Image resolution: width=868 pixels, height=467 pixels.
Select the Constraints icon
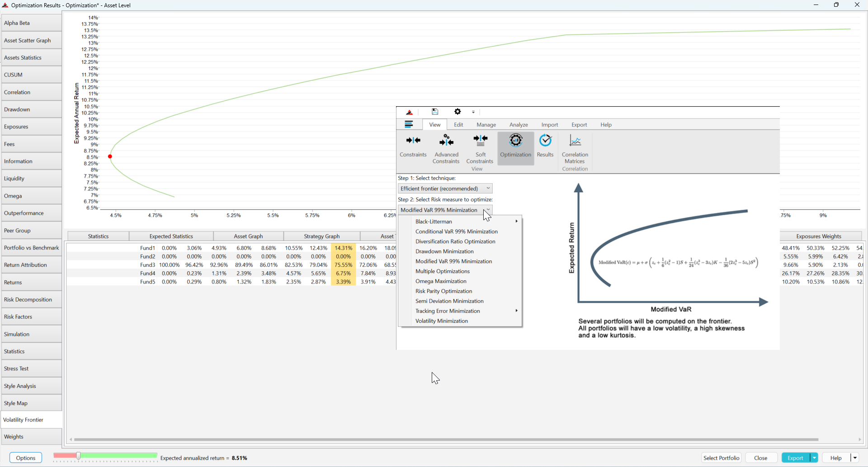pos(413,146)
